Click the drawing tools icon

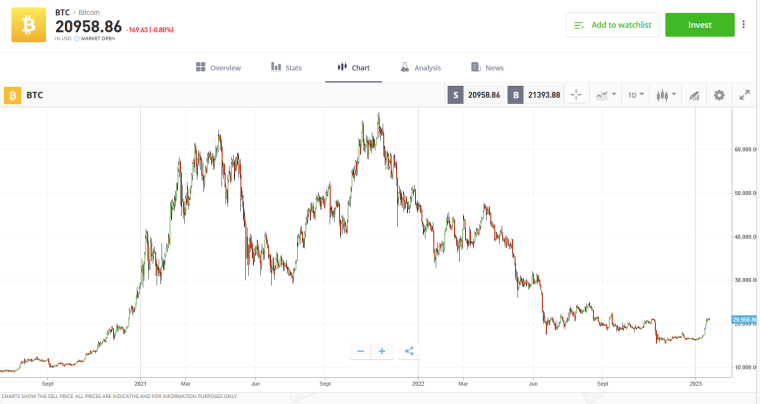click(x=694, y=95)
